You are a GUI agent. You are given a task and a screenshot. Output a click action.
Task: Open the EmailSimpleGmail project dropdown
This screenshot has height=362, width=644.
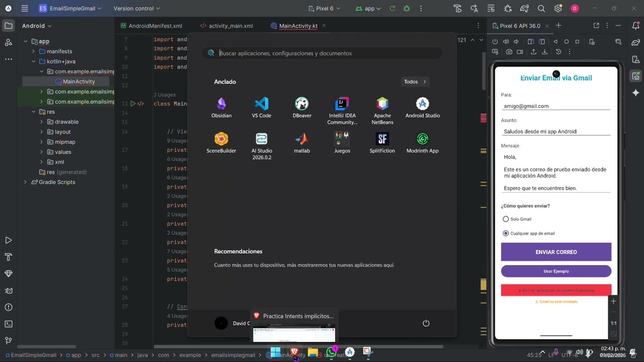click(x=70, y=9)
